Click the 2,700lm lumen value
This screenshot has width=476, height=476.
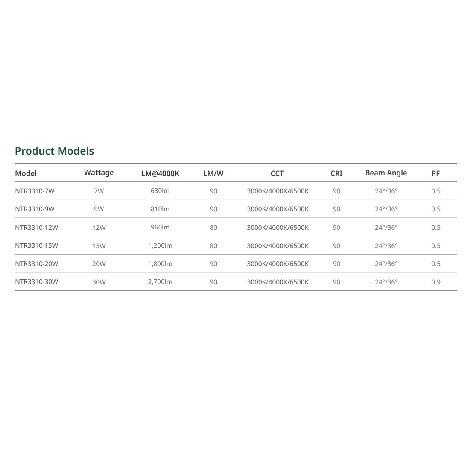coord(160,282)
